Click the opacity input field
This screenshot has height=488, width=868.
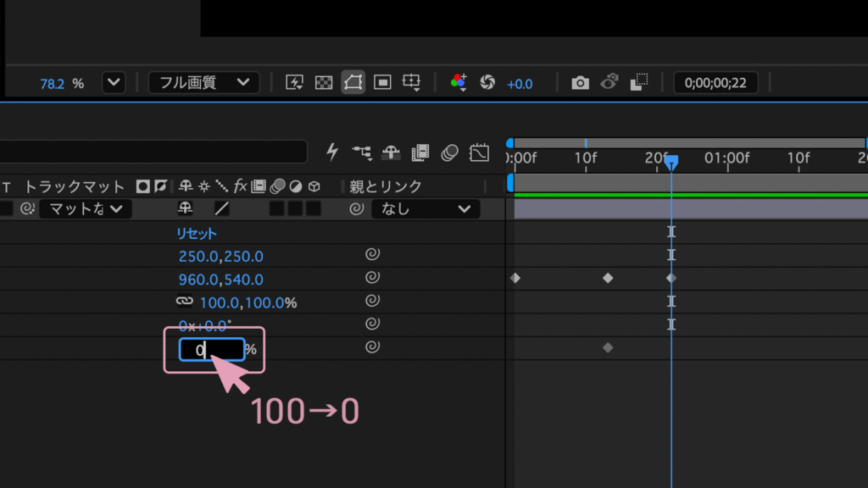click(x=212, y=350)
